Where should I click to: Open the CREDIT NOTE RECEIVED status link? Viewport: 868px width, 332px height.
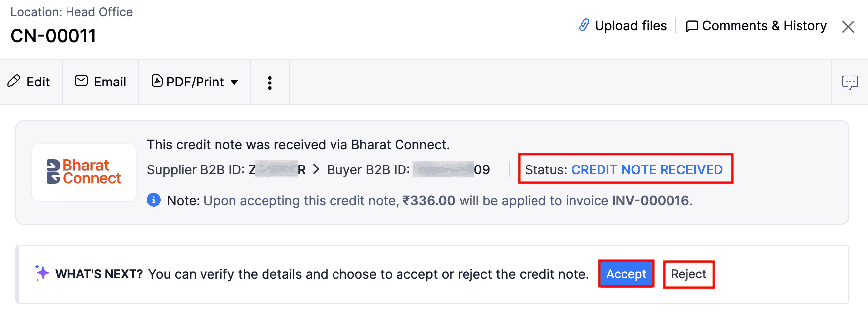647,169
